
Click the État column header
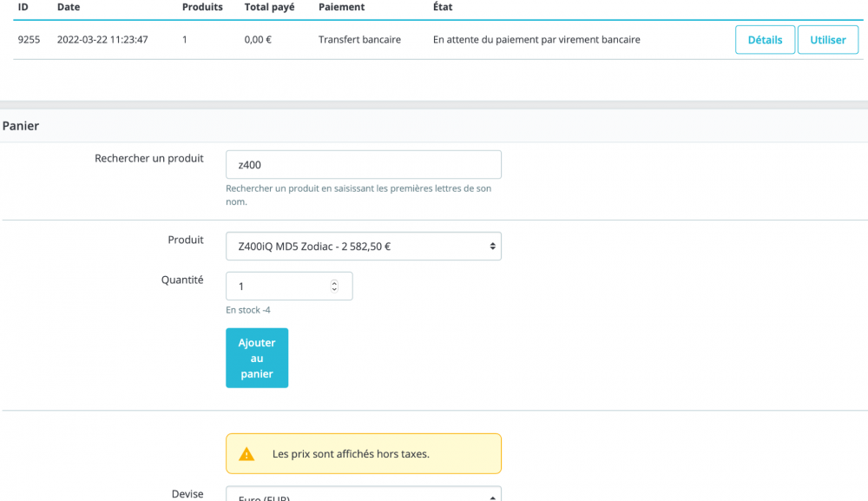pos(443,7)
